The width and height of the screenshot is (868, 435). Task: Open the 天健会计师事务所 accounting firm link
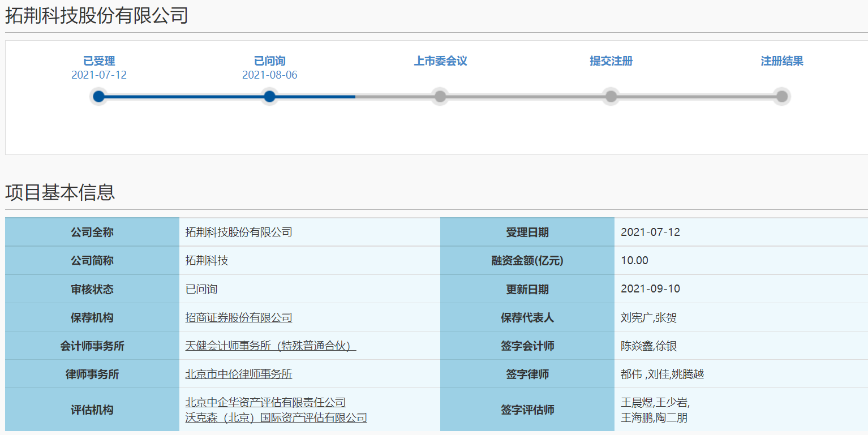pos(270,346)
